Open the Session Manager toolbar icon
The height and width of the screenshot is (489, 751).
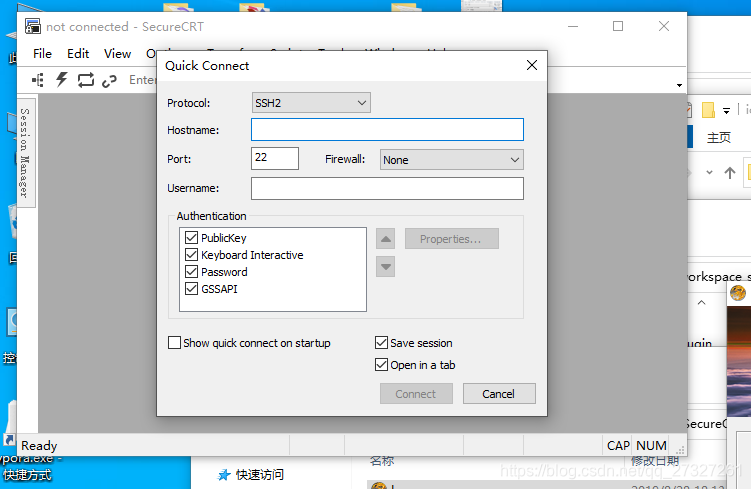click(38, 80)
